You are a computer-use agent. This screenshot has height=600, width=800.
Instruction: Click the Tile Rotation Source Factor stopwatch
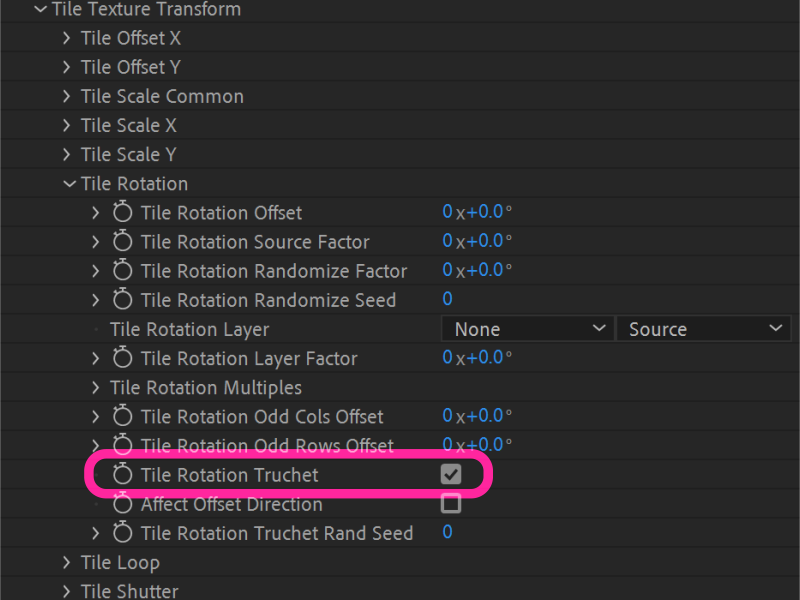point(122,241)
